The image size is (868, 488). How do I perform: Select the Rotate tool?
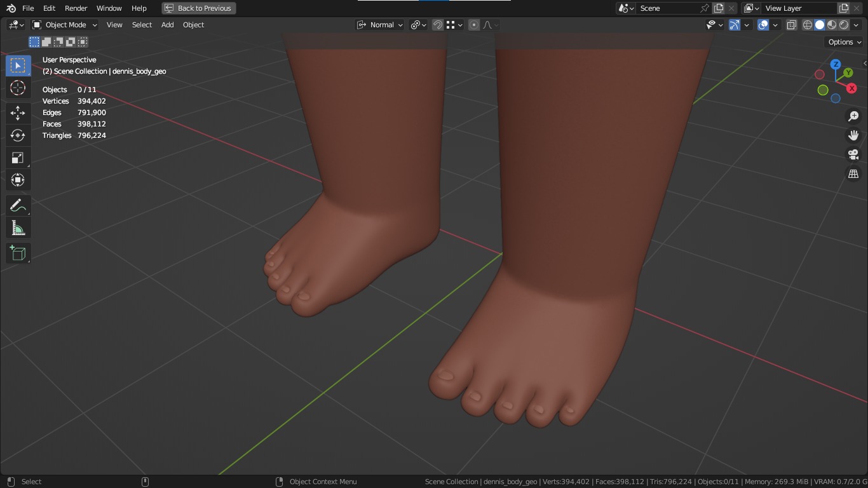point(18,135)
